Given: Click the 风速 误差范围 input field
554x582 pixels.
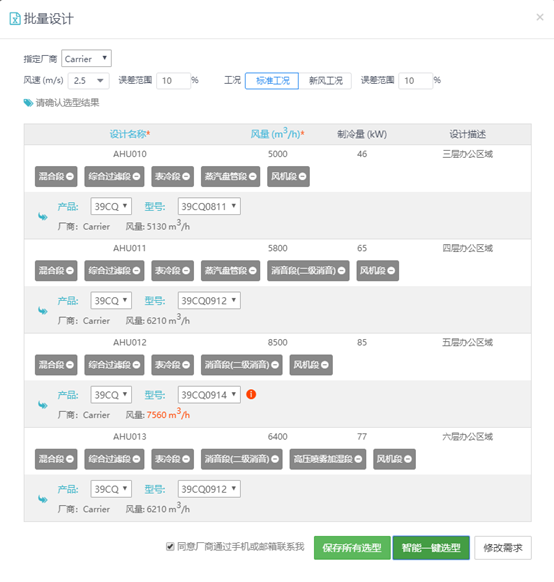Looking at the screenshot, I should click(173, 81).
